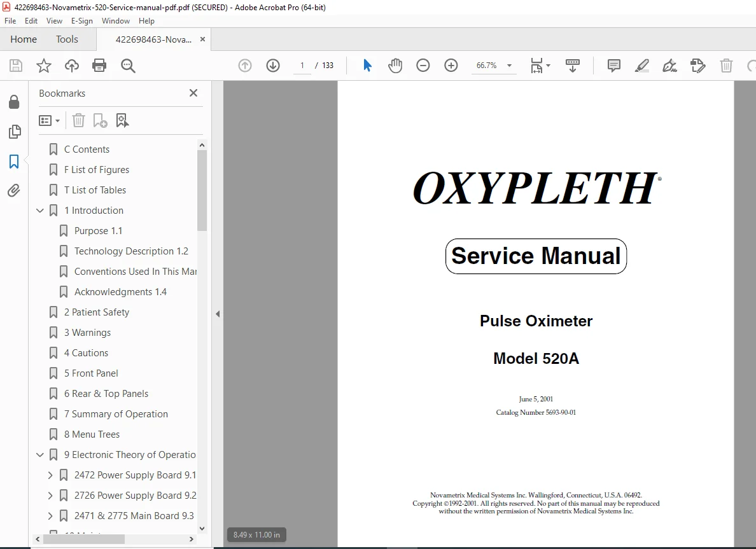Open the 7 Summary of Operation bookmark

tap(116, 414)
